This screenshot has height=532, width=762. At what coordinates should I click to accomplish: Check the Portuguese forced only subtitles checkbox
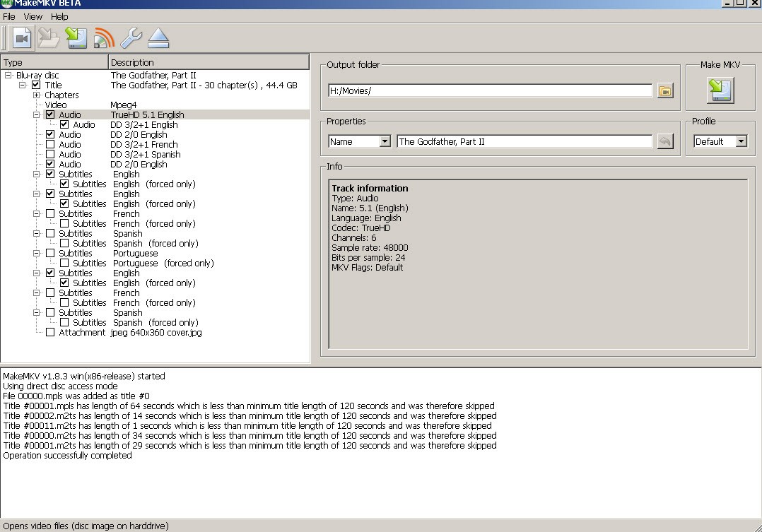pos(64,264)
